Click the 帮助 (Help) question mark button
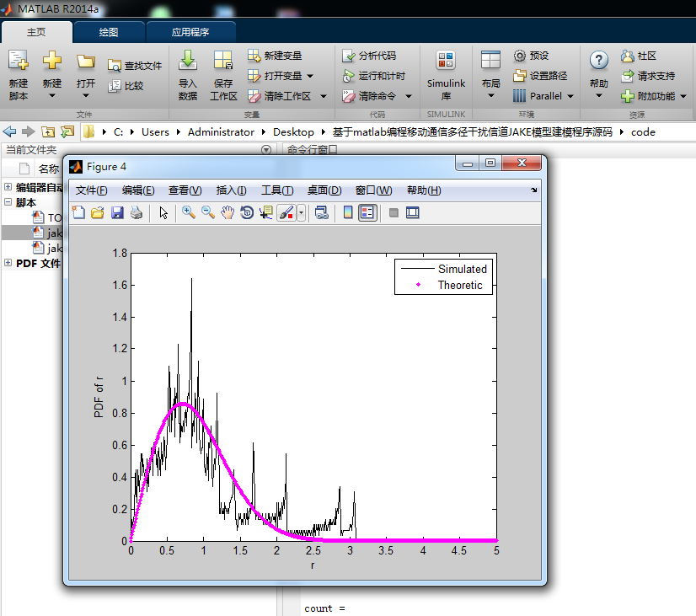 point(599,75)
